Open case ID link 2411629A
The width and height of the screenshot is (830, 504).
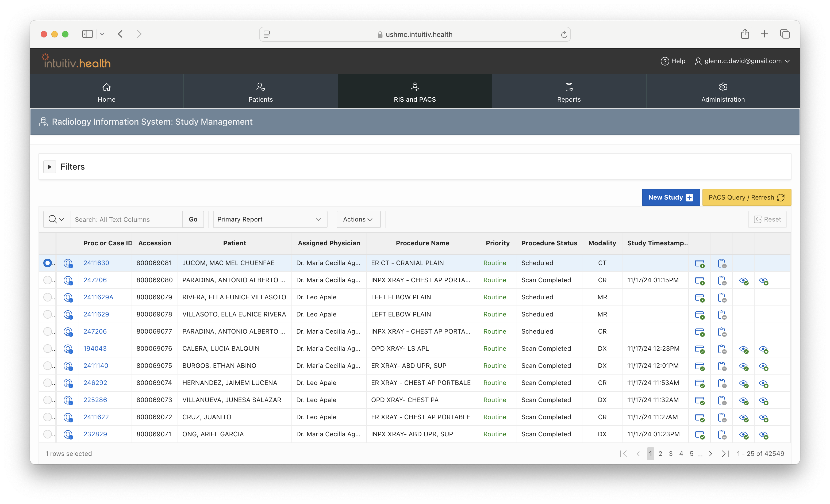pyautogui.click(x=98, y=297)
